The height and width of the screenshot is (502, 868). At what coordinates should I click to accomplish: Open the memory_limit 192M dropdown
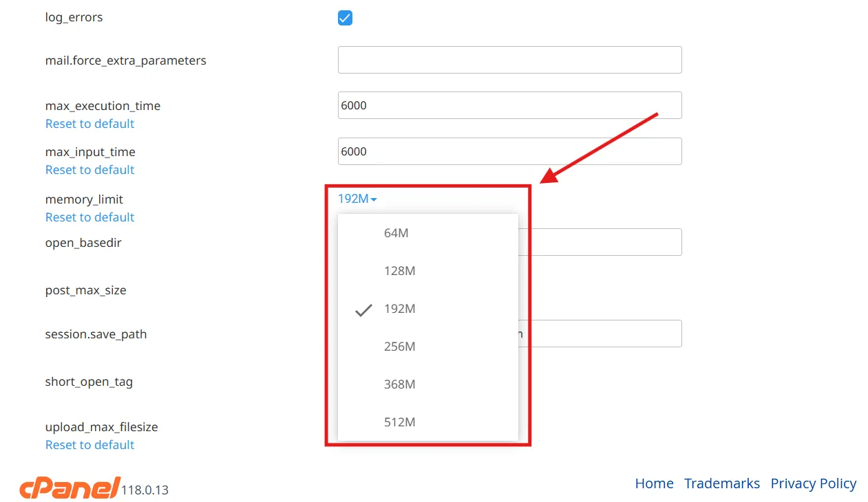coord(357,199)
